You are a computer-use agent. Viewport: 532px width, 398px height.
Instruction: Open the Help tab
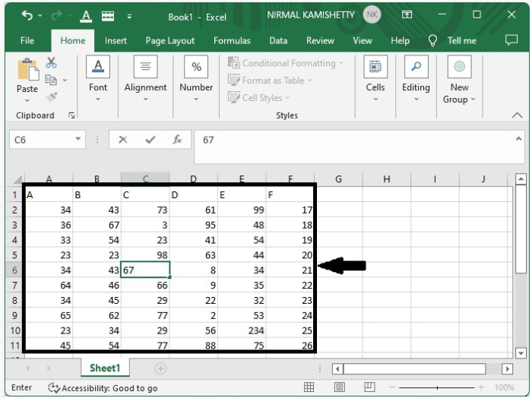(x=400, y=41)
